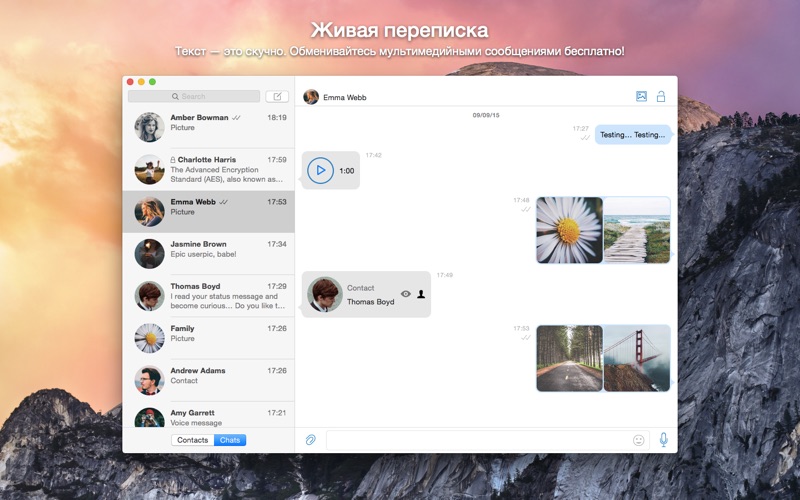Open the shared media gallery icon
The width and height of the screenshot is (800, 500).
[641, 96]
